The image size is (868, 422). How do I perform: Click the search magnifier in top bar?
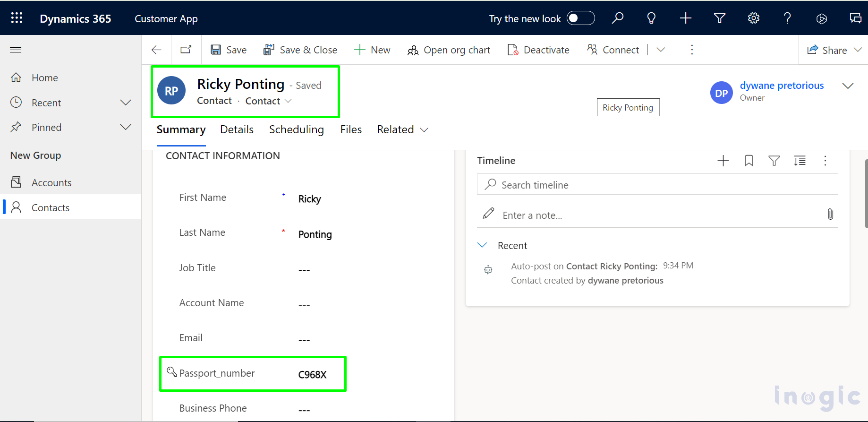tap(617, 18)
